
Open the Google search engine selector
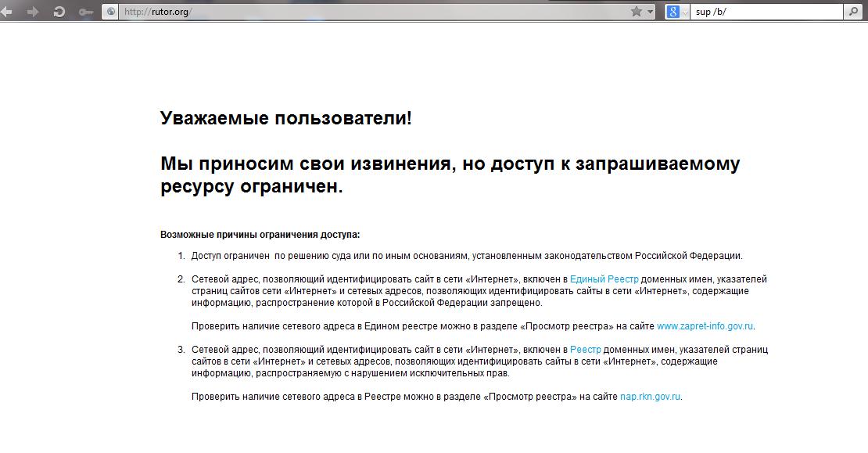[x=677, y=12]
